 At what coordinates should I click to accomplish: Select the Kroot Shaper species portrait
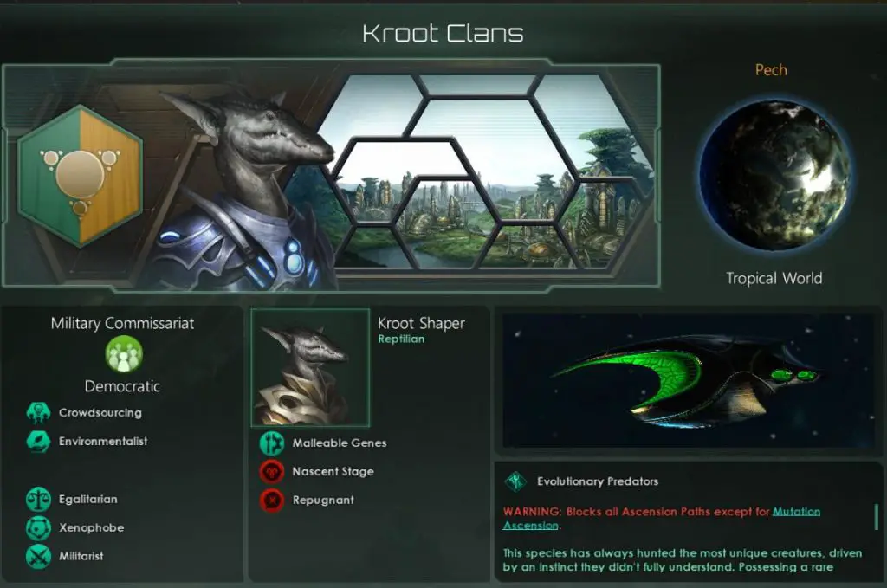click(x=311, y=367)
